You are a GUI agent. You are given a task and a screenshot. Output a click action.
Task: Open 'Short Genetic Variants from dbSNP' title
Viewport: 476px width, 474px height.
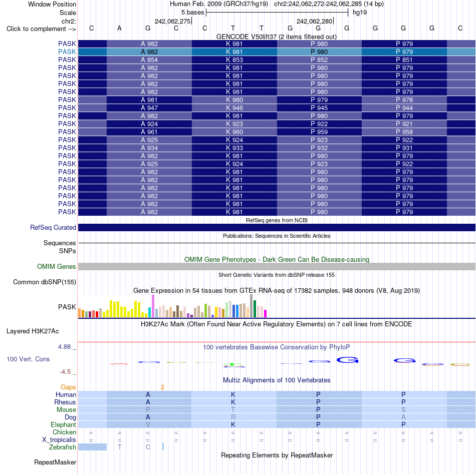pos(277,275)
